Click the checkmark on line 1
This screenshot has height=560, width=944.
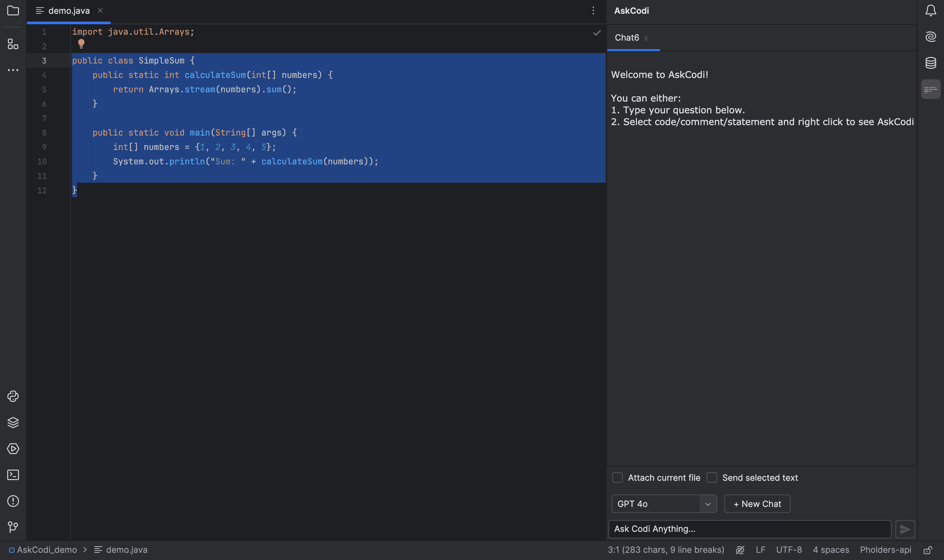597,33
